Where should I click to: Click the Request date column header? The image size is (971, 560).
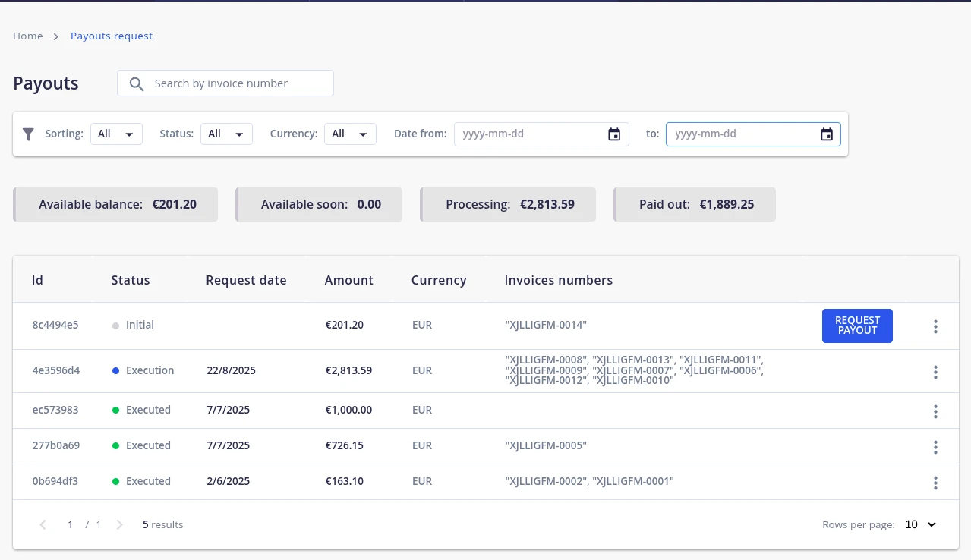coord(246,280)
